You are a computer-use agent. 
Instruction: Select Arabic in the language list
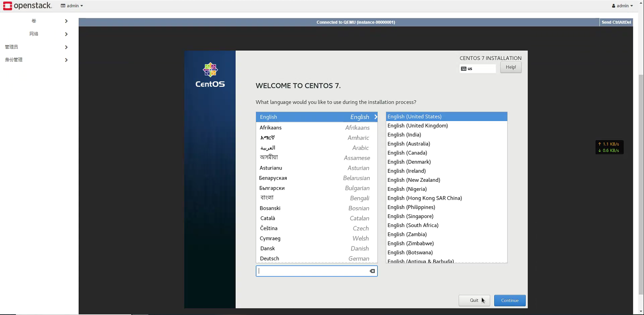coord(317,148)
